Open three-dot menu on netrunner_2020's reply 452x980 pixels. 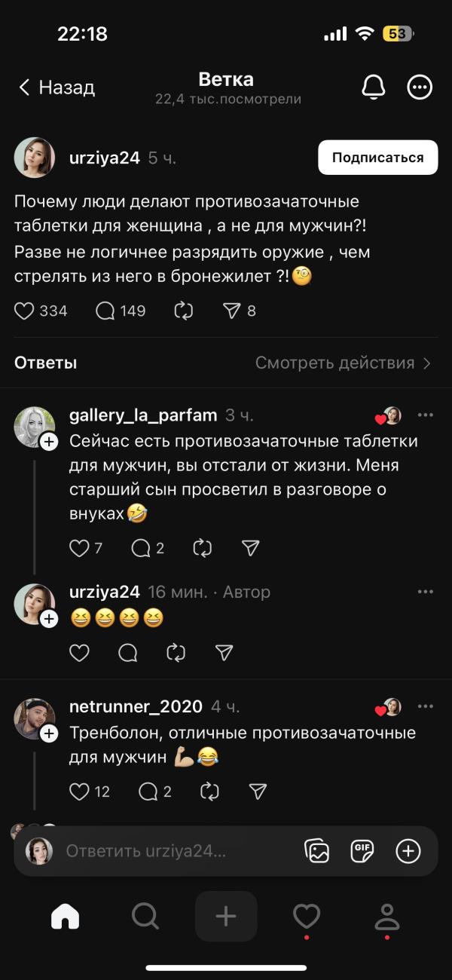[x=426, y=706]
